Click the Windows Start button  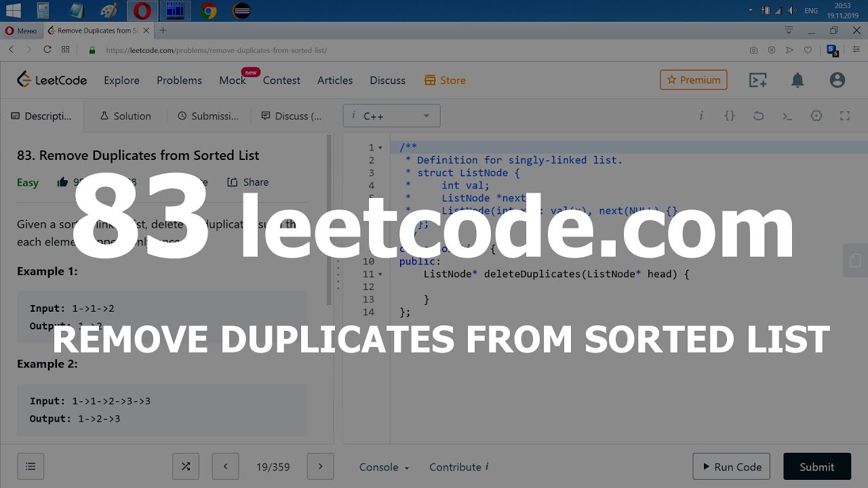12,10
